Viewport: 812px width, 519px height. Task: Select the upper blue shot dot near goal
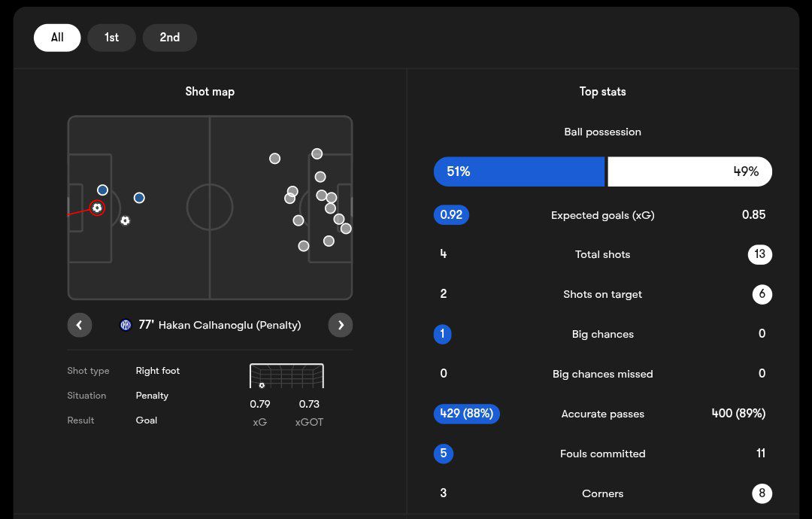pyautogui.click(x=102, y=190)
